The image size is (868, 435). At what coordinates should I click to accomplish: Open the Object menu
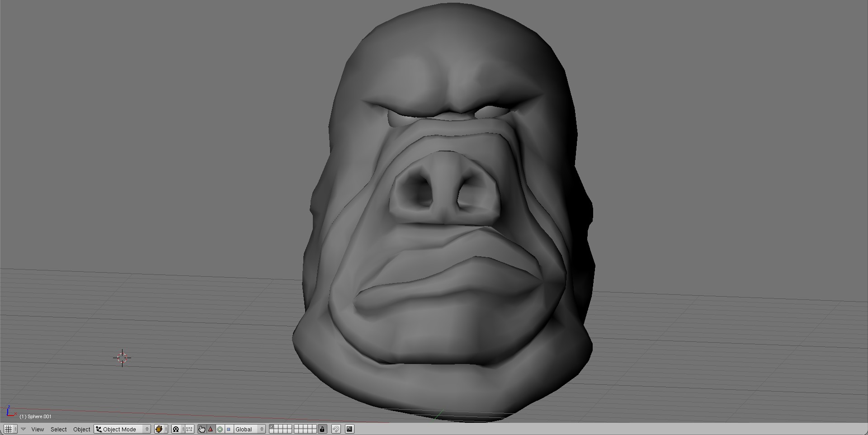(x=82, y=429)
